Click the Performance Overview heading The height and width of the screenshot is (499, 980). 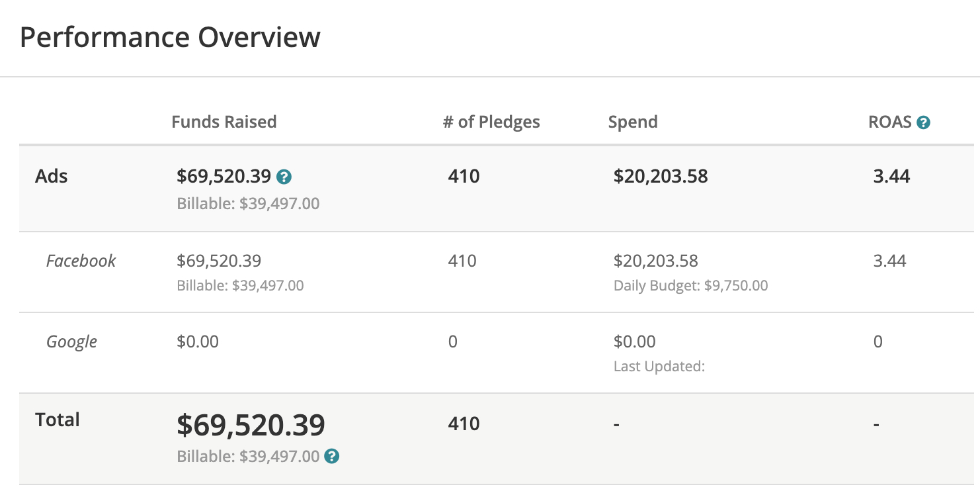170,37
